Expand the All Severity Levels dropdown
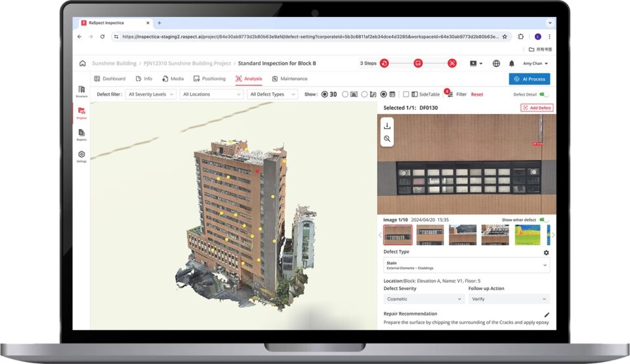The width and height of the screenshot is (630, 364). 152,94
